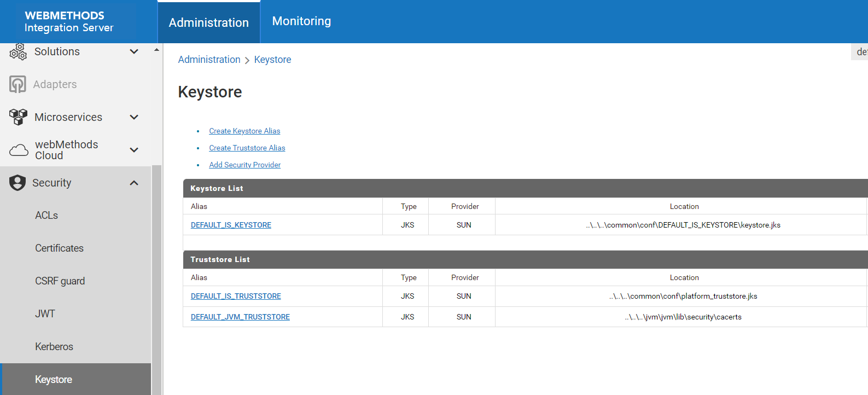Expand the Microservices menu chevron
Screen dimensions: 868x395
[x=134, y=117]
